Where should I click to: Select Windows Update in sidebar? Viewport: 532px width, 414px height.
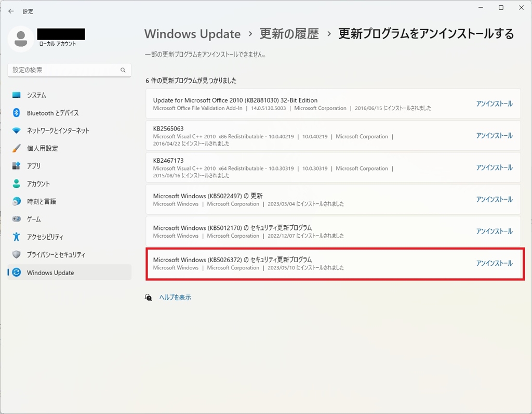[x=70, y=273]
